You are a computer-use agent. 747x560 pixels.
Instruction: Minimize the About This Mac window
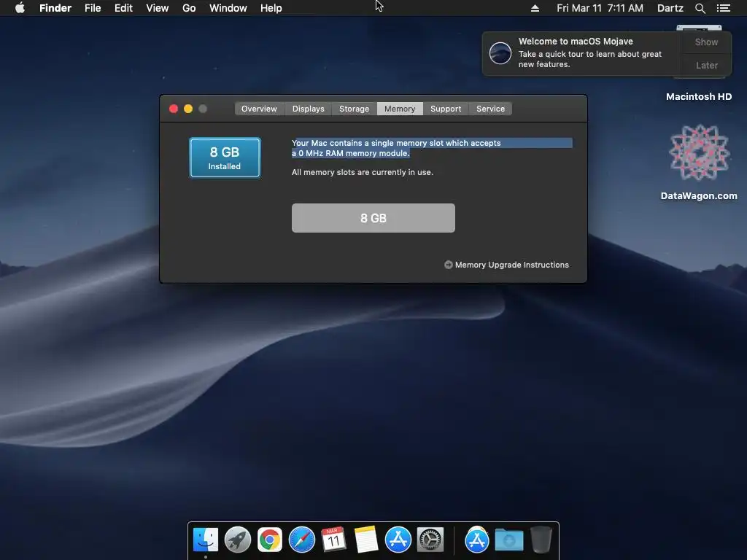[188, 109]
